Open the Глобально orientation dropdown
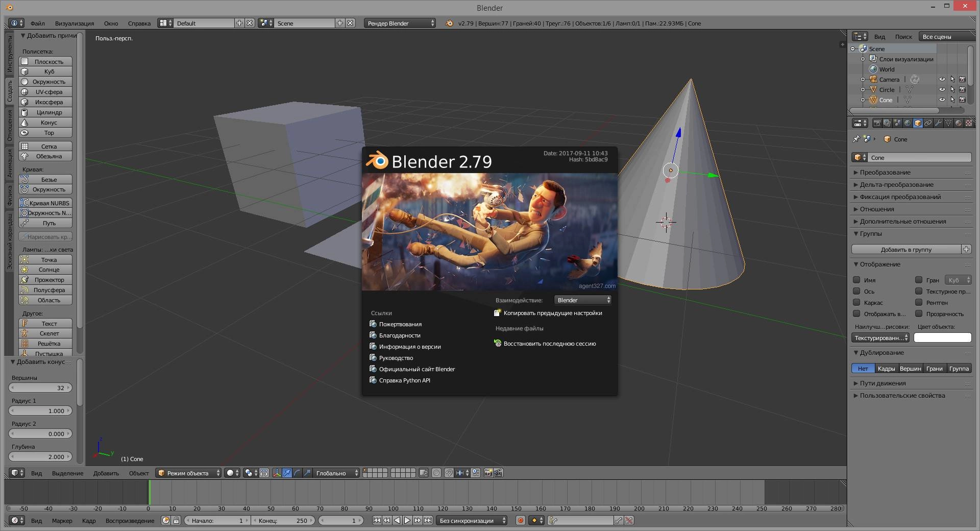Image resolution: width=980 pixels, height=531 pixels. click(x=336, y=473)
